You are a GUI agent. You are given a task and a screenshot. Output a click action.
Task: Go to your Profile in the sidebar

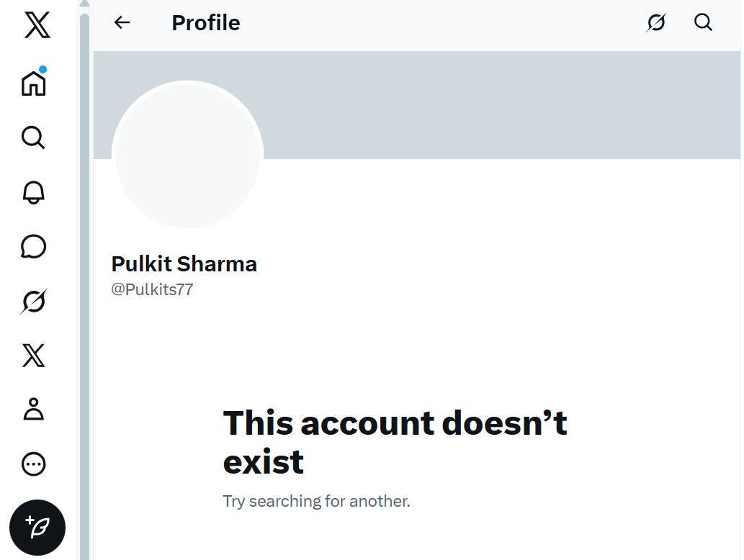[34, 410]
